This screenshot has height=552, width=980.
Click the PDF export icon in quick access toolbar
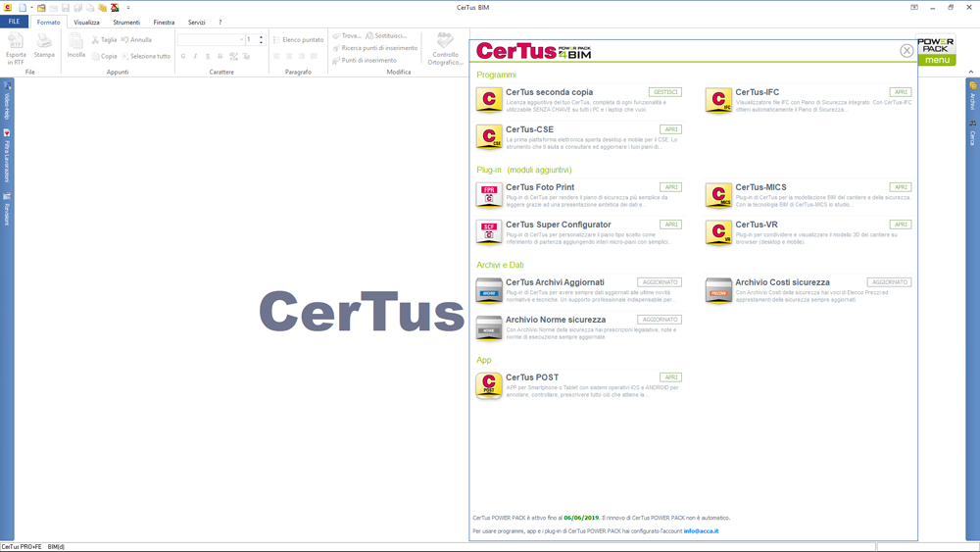click(x=115, y=8)
